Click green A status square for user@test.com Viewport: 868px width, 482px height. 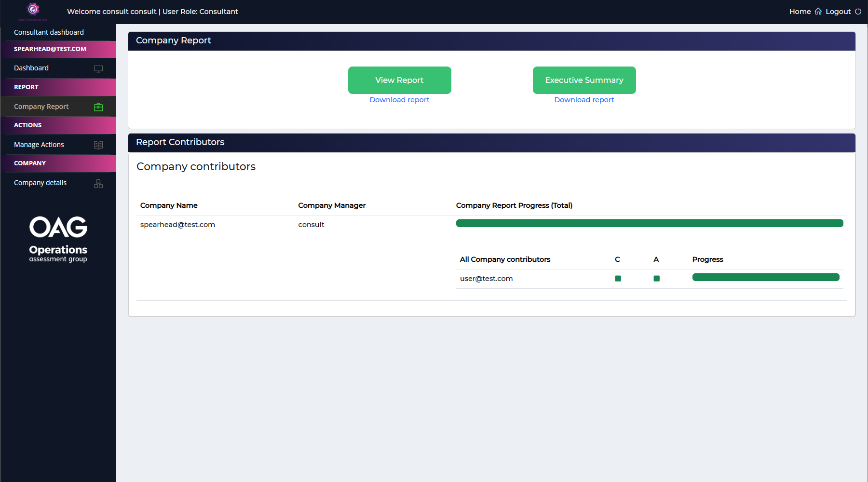[x=656, y=279]
